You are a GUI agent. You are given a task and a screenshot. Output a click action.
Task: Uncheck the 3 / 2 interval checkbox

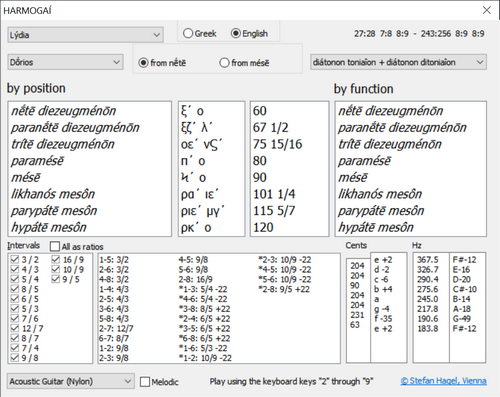(15, 260)
